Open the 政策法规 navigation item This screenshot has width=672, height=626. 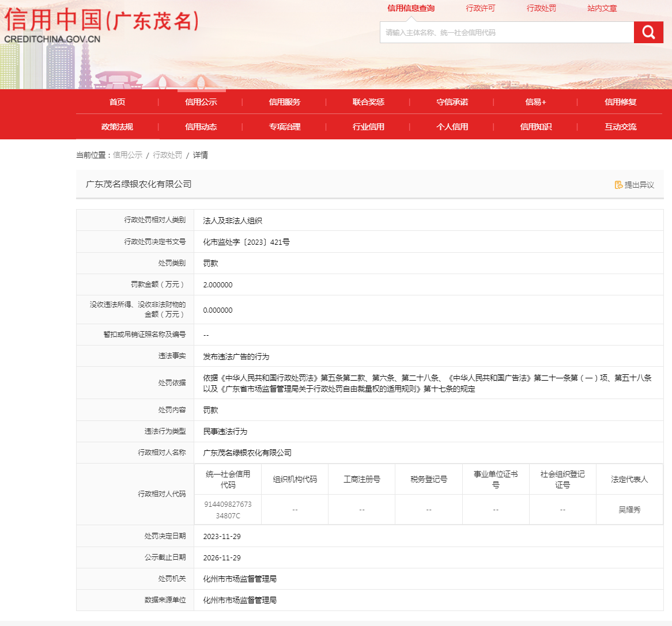[x=117, y=127]
